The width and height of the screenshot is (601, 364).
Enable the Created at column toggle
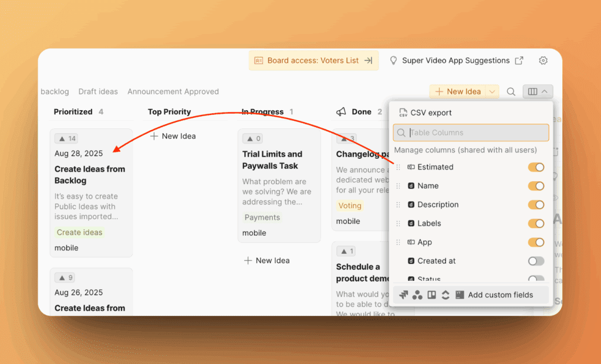pyautogui.click(x=536, y=261)
